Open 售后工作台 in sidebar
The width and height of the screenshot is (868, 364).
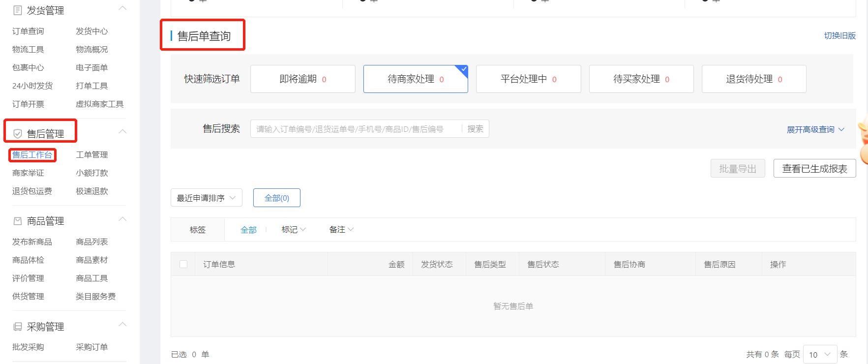[32, 154]
